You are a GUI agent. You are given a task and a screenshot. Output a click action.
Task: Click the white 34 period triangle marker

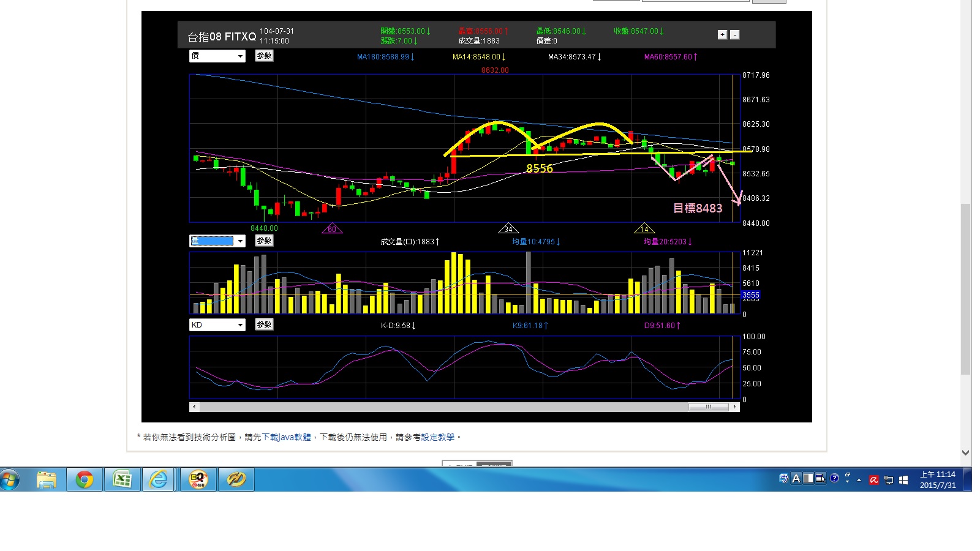508,229
